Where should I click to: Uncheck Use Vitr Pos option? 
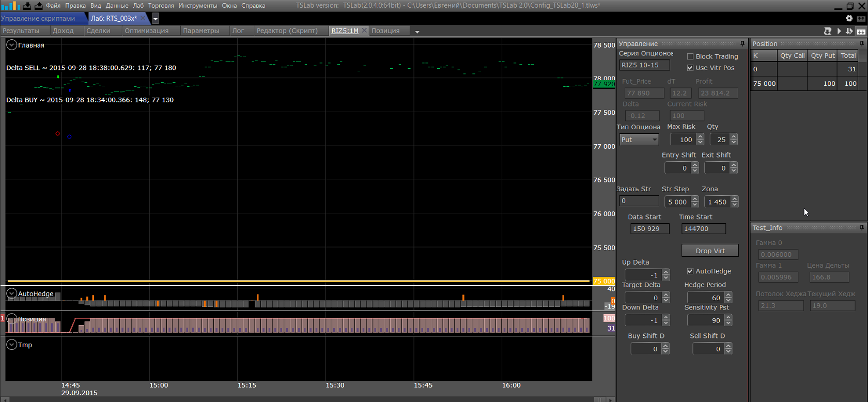tap(690, 68)
